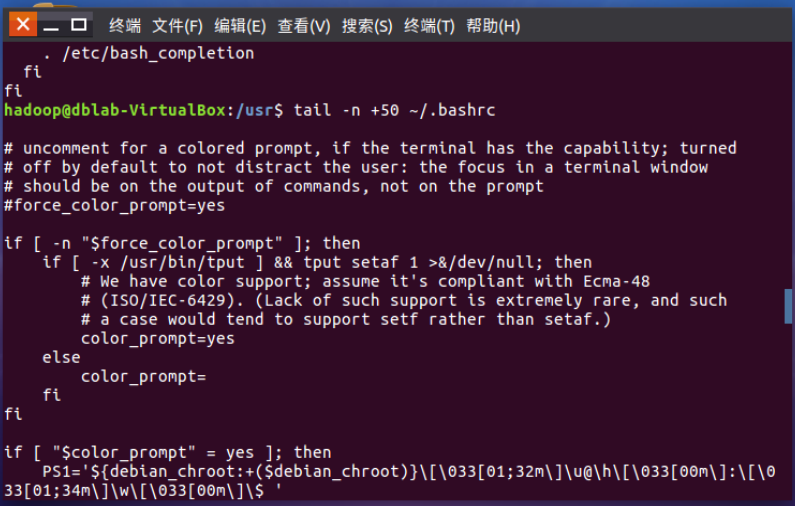Image resolution: width=795 pixels, height=506 pixels.
Task: Maximize the terminal window
Action: point(79,24)
